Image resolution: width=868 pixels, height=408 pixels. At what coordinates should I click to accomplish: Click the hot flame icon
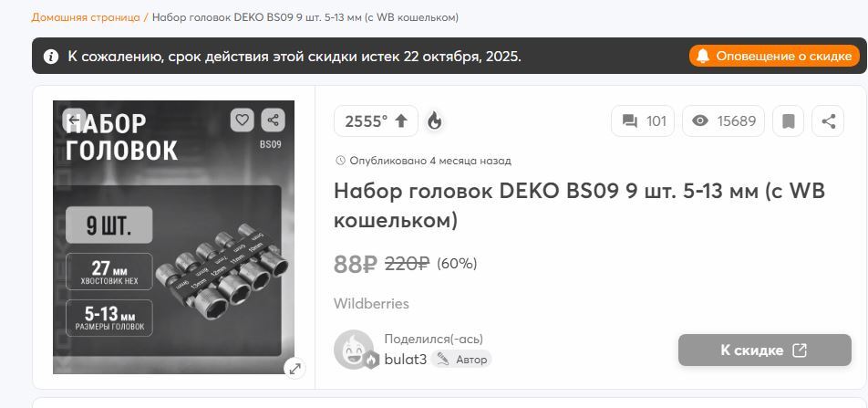point(435,120)
